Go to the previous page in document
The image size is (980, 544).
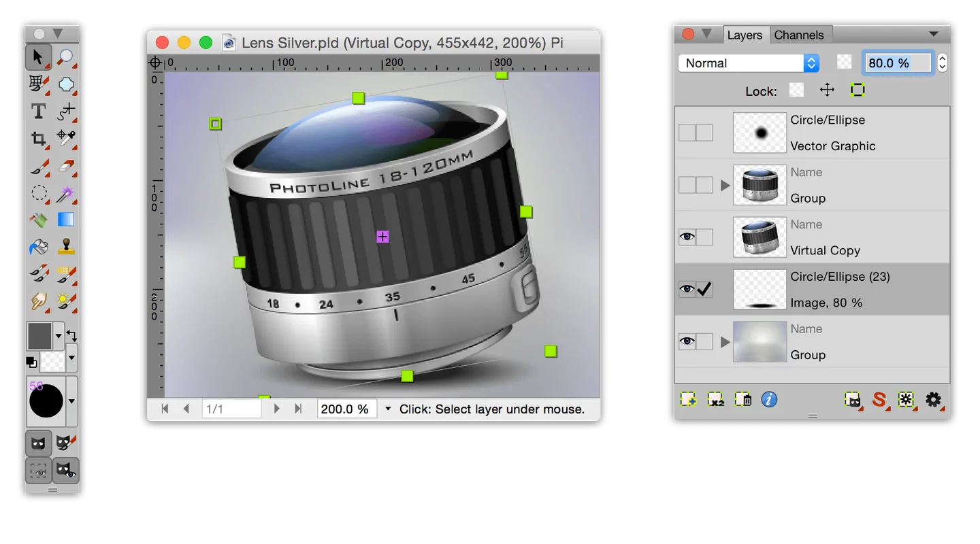point(186,409)
